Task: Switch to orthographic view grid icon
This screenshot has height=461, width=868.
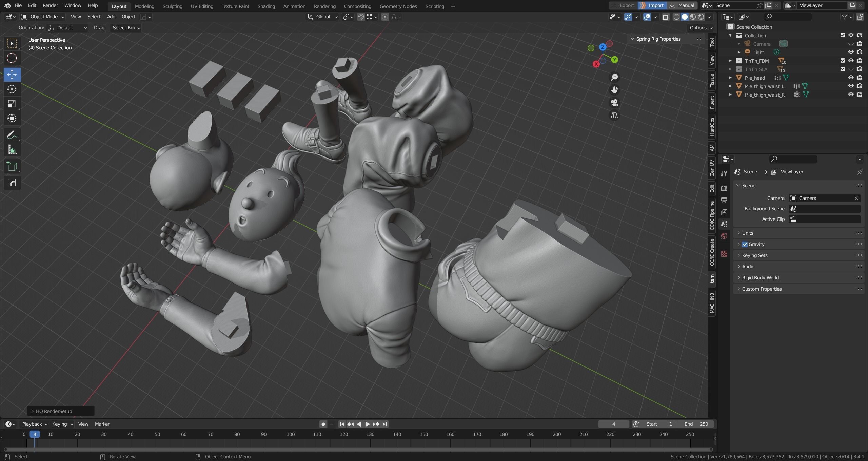Action: [614, 116]
